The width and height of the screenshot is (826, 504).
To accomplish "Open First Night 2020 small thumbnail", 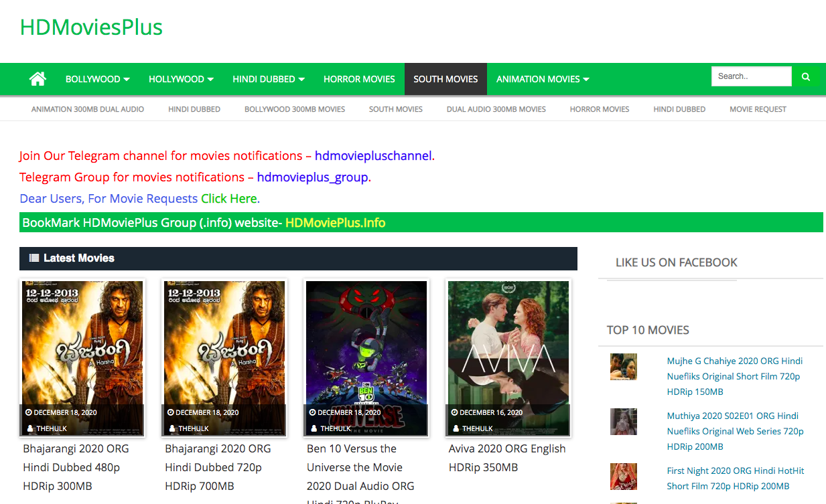I will [623, 477].
